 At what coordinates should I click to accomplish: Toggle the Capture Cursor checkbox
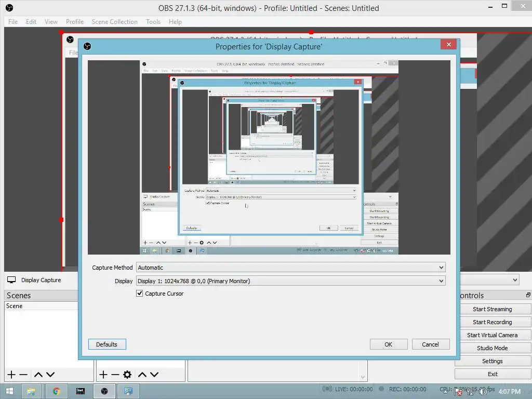(x=139, y=294)
